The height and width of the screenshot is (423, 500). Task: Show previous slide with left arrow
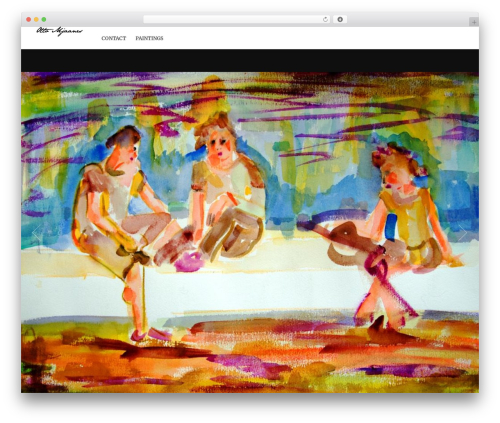(37, 233)
